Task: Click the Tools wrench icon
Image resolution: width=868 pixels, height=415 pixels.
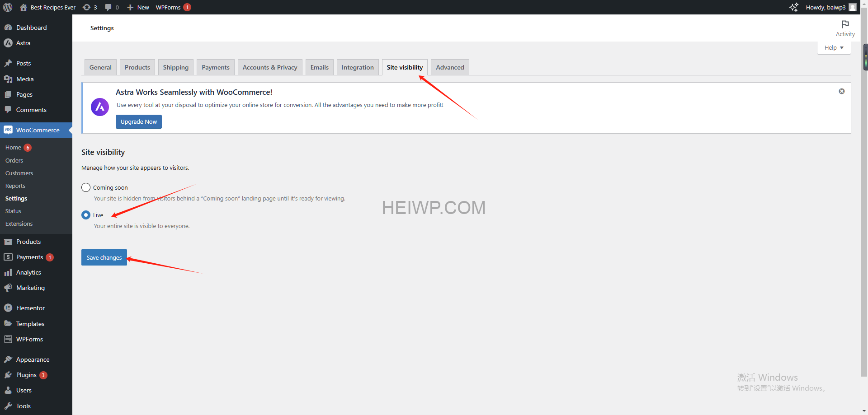Action: [8, 406]
